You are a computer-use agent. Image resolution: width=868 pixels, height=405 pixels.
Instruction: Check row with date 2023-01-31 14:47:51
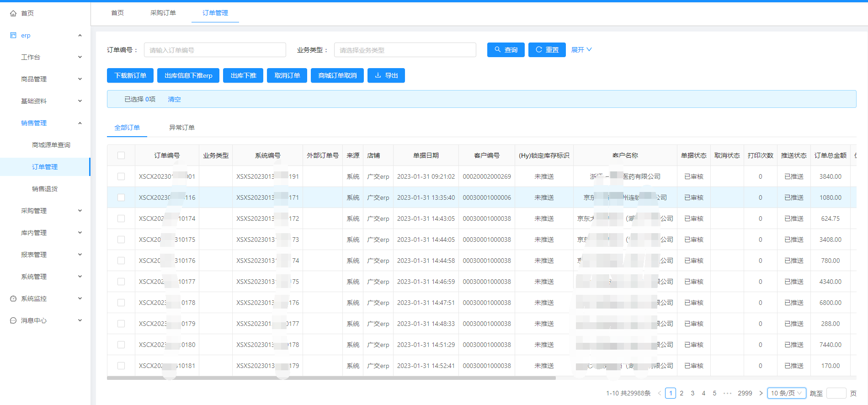click(121, 303)
